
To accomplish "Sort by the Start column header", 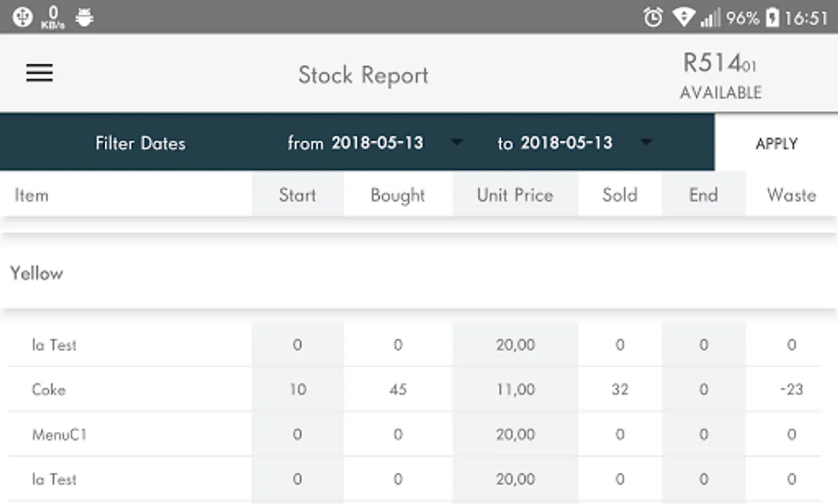I will tap(297, 195).
